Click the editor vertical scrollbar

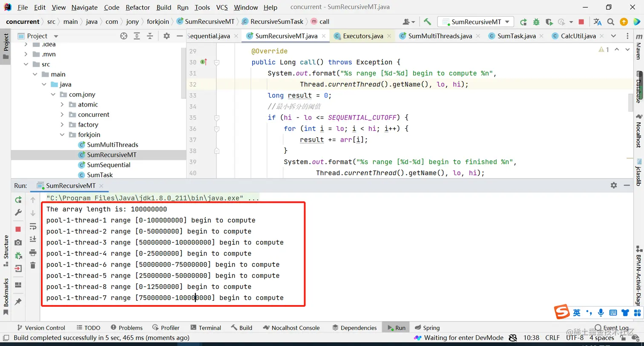pos(631,102)
